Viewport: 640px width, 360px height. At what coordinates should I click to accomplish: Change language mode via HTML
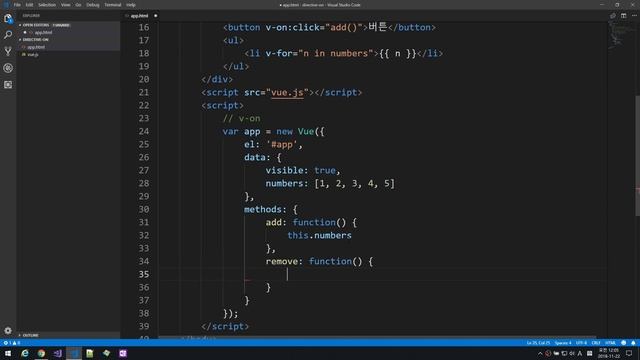610,343
